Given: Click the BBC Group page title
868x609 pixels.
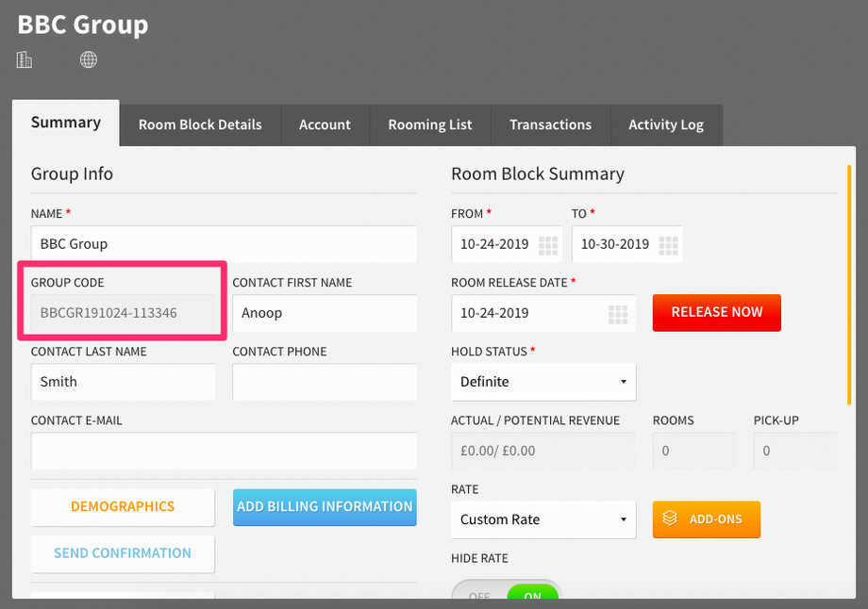Looking at the screenshot, I should coord(83,25).
